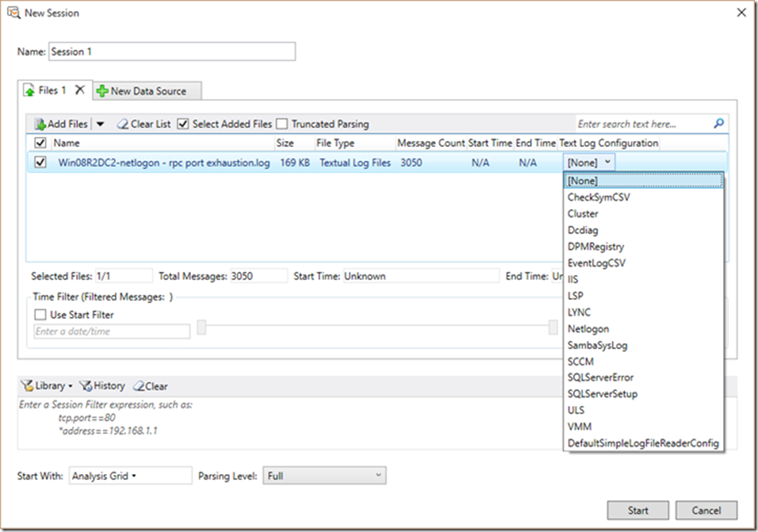The height and width of the screenshot is (532, 758).
Task: Click the end time filter slider handle
Action: [x=553, y=327]
